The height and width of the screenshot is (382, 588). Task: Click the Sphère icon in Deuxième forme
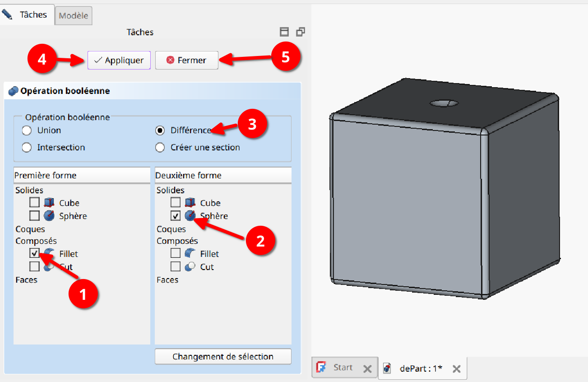[190, 215]
